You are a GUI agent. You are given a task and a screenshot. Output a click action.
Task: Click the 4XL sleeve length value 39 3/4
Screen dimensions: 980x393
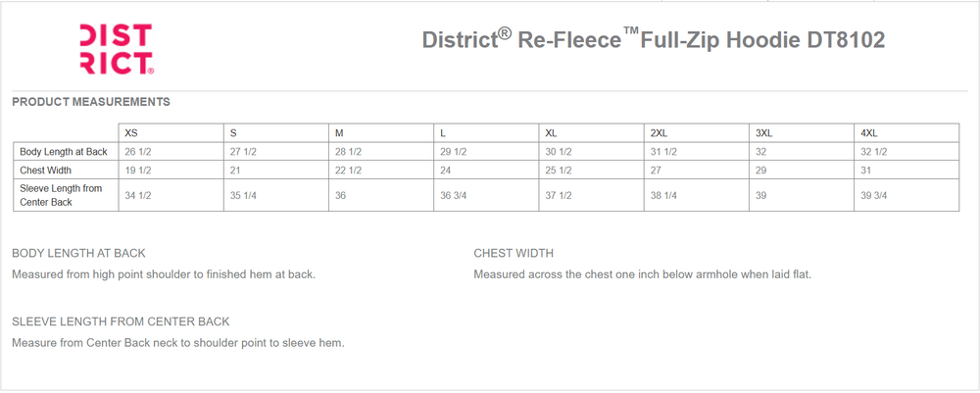click(874, 196)
